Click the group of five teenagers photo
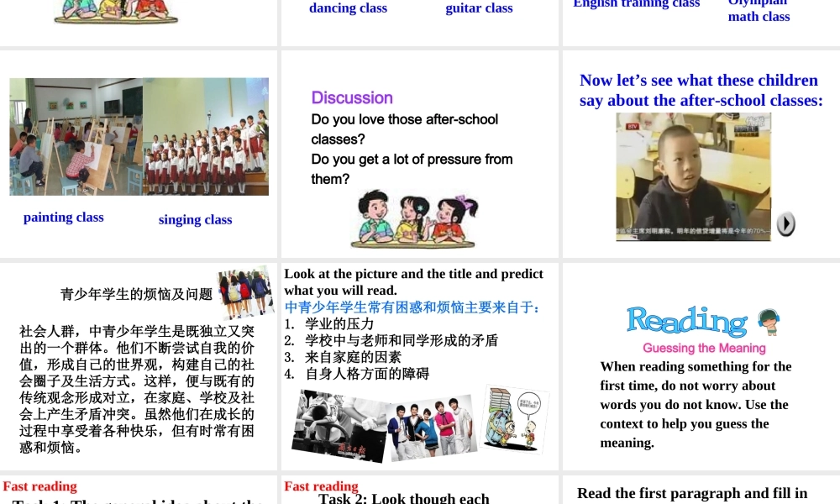Image resolution: width=840 pixels, height=504 pixels. (x=433, y=428)
